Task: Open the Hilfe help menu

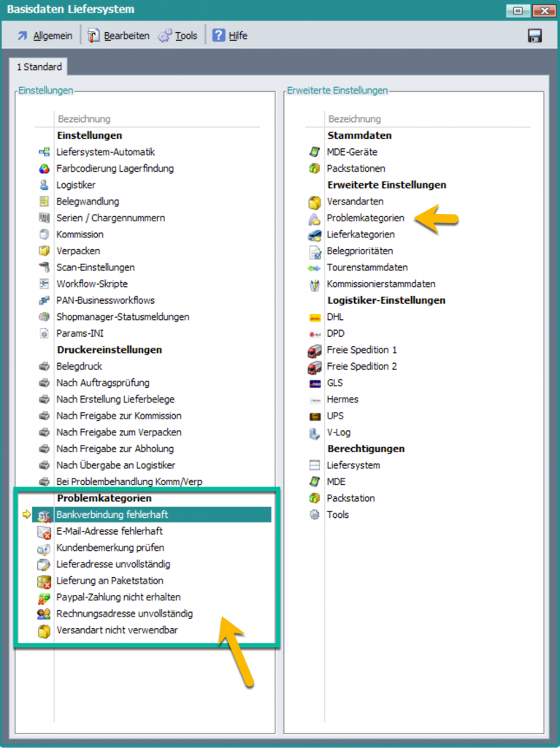Action: coord(229,35)
